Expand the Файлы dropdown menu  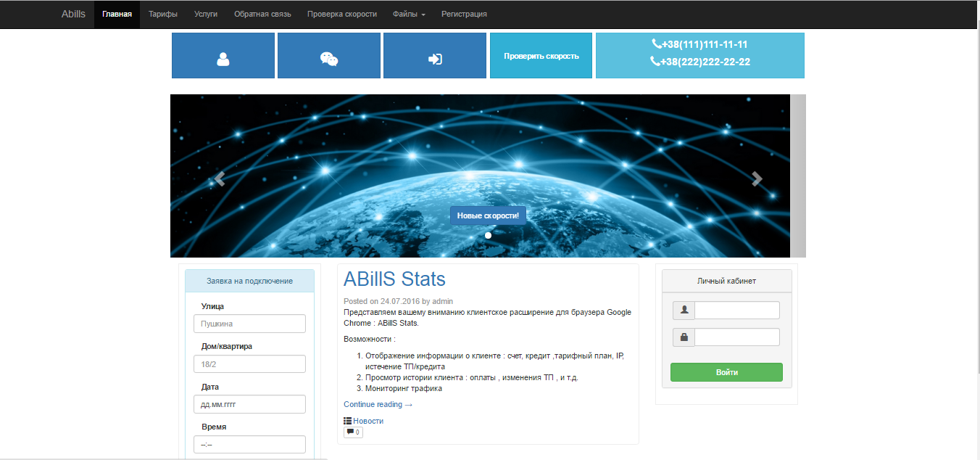(x=409, y=14)
